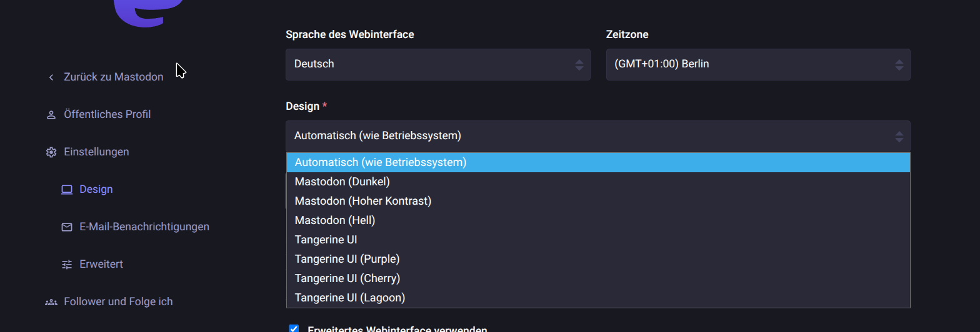The width and height of the screenshot is (980, 332).
Task: Click the envelope icon for E-Mail-Benachrichtigungen
Action: point(67,227)
